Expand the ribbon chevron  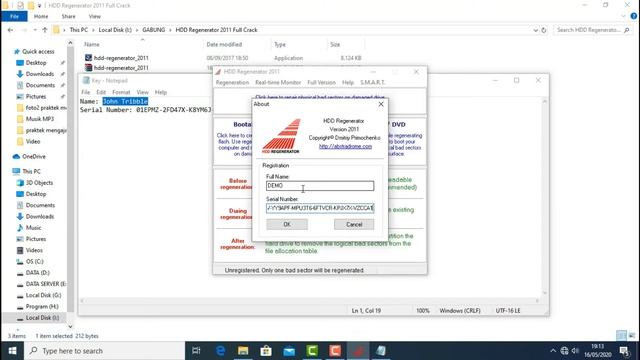click(623, 16)
